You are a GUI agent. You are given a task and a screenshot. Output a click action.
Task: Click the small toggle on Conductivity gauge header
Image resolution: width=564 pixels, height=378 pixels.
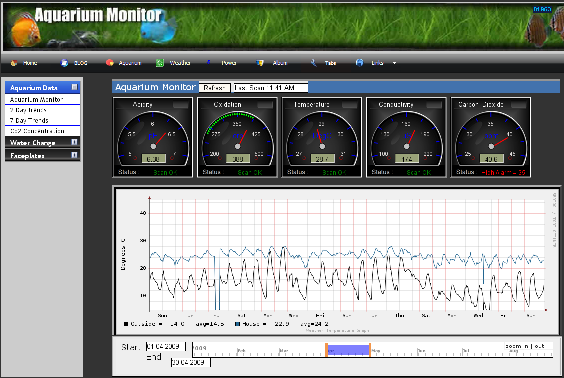coord(434,105)
